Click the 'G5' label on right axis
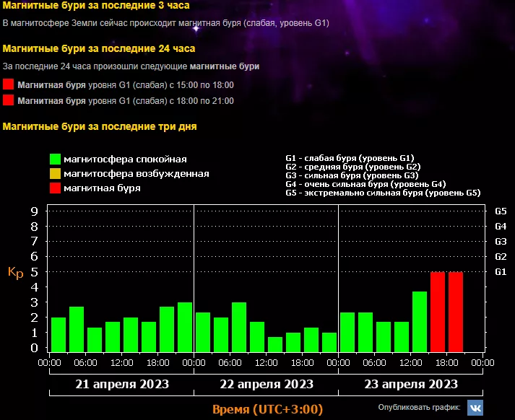The height and width of the screenshot is (420, 515). point(501,211)
